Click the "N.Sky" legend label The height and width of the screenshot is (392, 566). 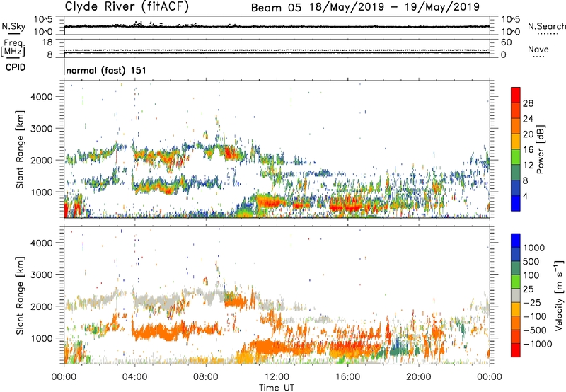coord(13,26)
